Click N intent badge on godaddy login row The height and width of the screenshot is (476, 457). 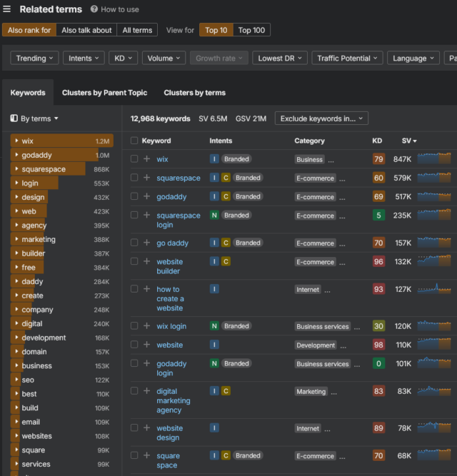pyautogui.click(x=214, y=363)
